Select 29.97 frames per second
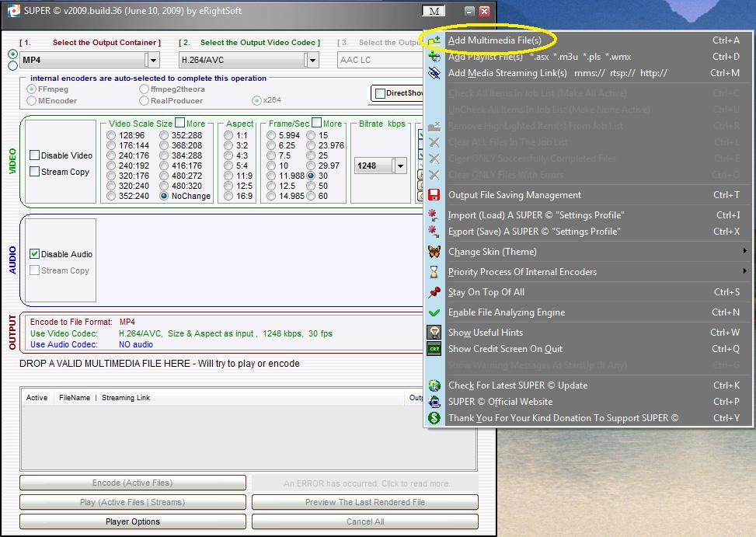Viewport: 756px width, 537px height. click(x=311, y=166)
